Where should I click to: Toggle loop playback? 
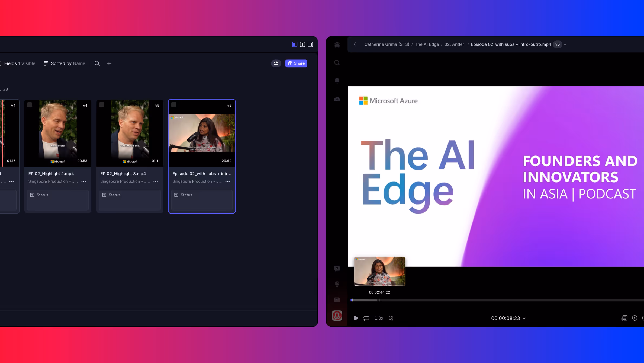(x=366, y=318)
